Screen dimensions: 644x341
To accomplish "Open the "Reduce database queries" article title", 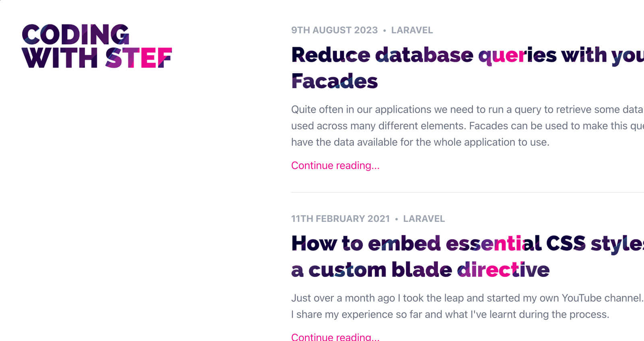I will pos(468,68).
